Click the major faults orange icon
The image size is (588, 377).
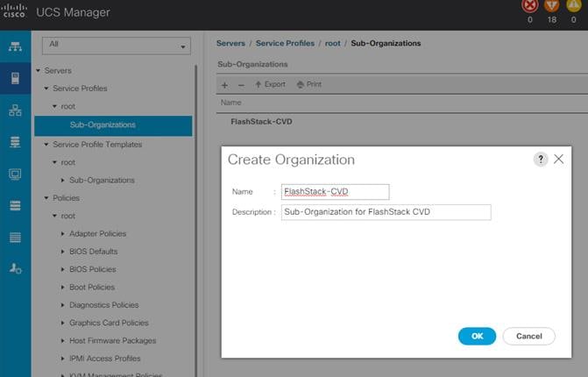pyautogui.click(x=551, y=5)
